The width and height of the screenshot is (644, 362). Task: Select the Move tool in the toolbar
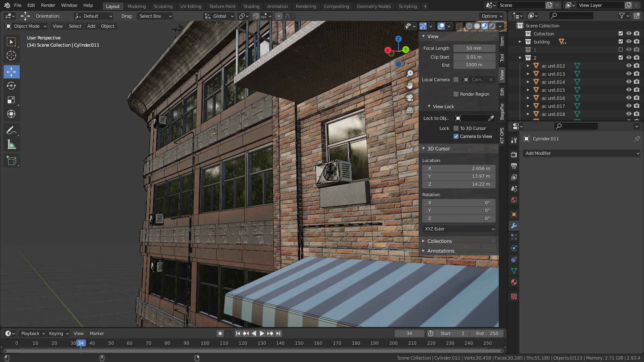[x=11, y=72]
